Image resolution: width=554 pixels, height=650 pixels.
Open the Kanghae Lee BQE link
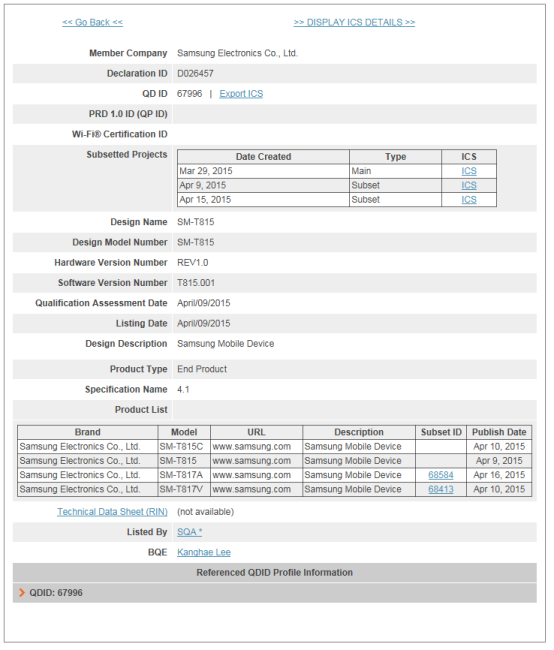coord(204,553)
